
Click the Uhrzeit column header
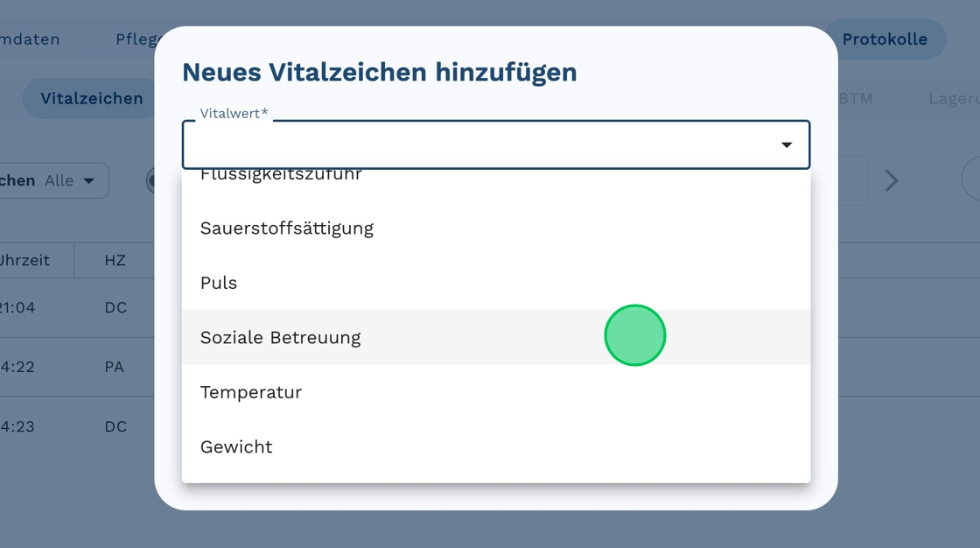(24, 260)
